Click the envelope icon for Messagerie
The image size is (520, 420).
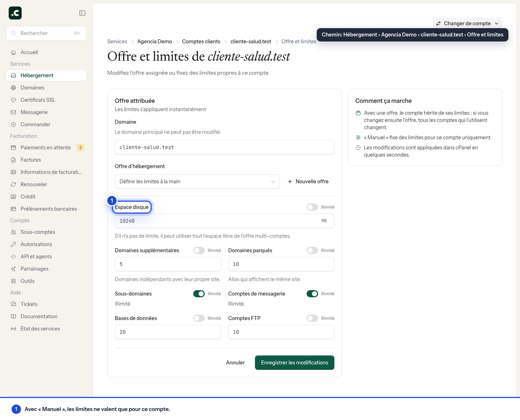(x=13, y=112)
